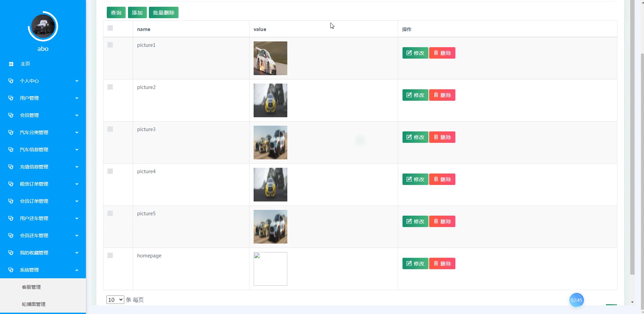Check the picture4 row checkbox
The height and width of the screenshot is (314, 644).
110,171
